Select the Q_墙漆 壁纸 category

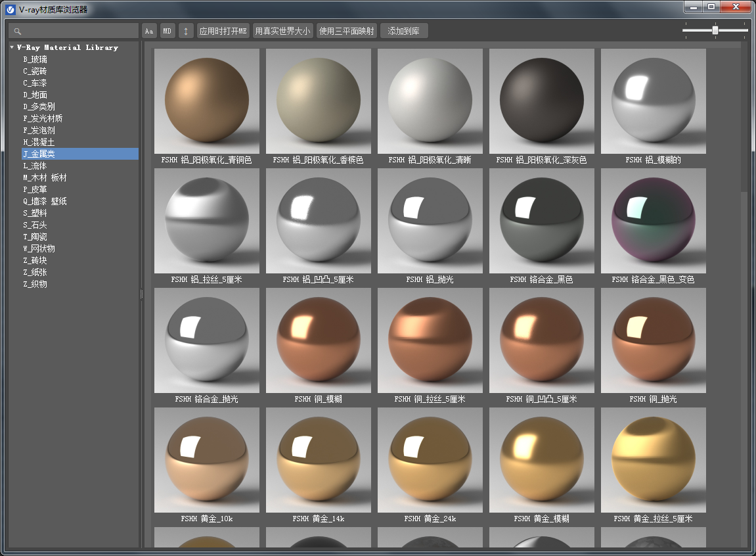coord(45,201)
